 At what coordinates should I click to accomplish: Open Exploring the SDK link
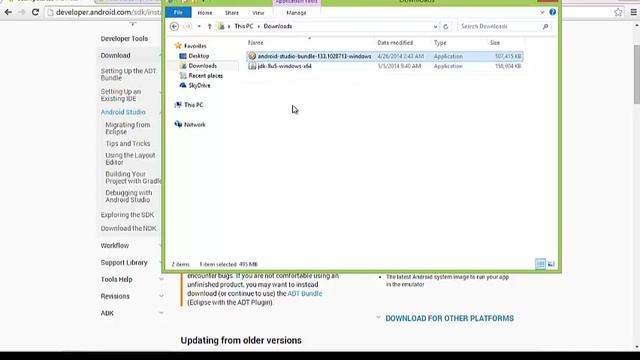pos(127,215)
